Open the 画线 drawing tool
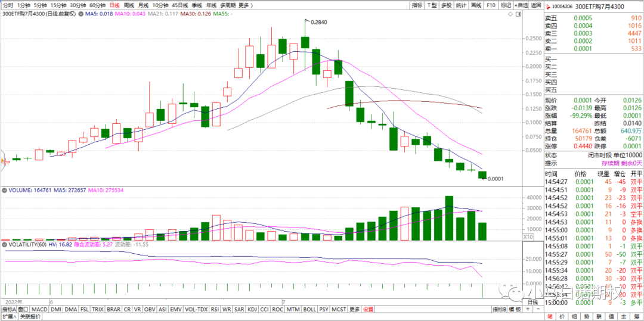644x321 pixels. 476,5
